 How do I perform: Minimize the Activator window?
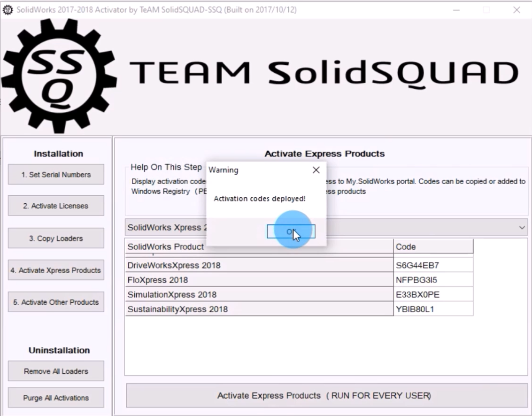point(456,10)
